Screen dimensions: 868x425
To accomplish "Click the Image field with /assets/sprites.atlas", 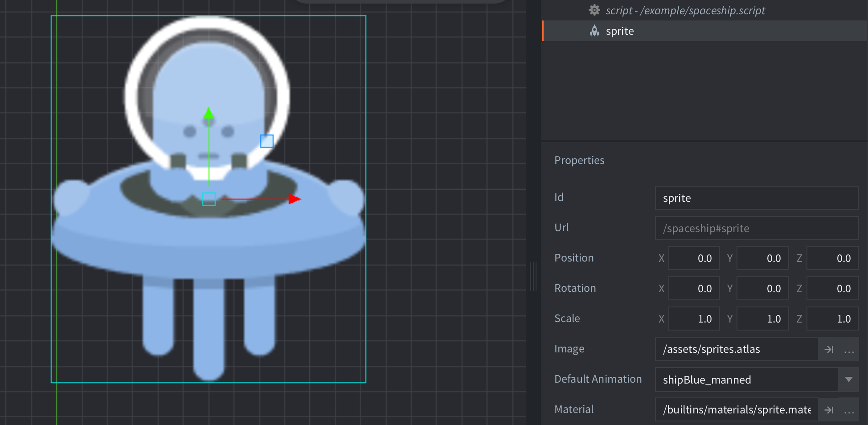I will click(x=737, y=349).
